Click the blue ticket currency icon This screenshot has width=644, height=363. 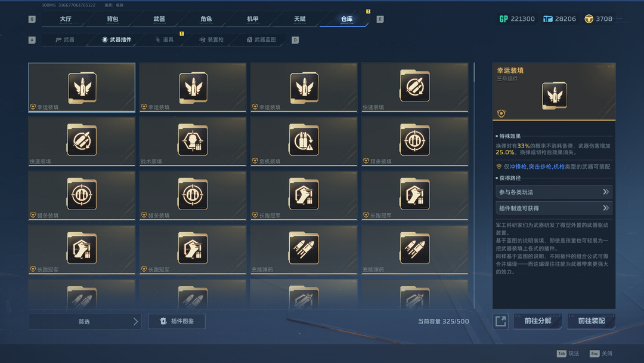pyautogui.click(x=547, y=19)
